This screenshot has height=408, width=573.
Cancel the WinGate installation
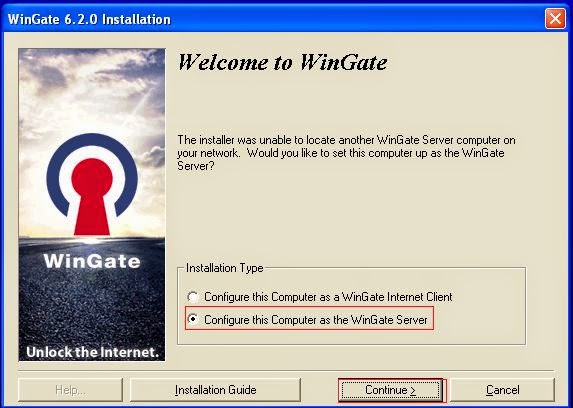(502, 390)
